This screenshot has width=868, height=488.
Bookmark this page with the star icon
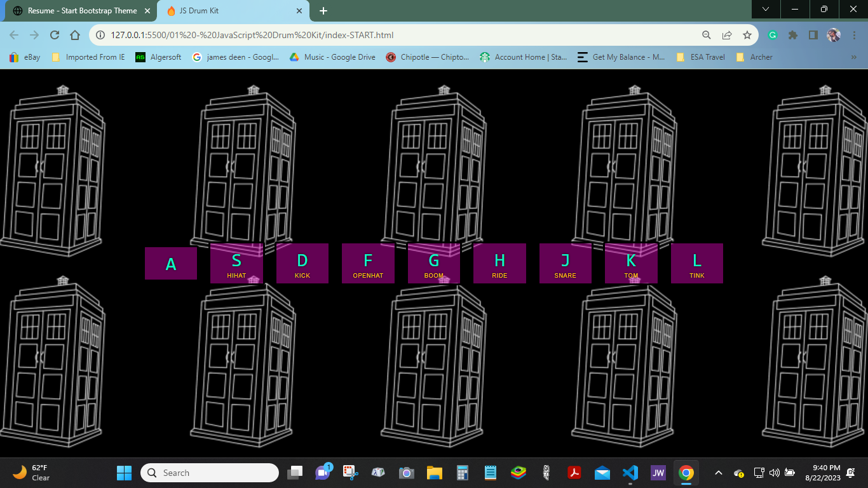pos(747,35)
